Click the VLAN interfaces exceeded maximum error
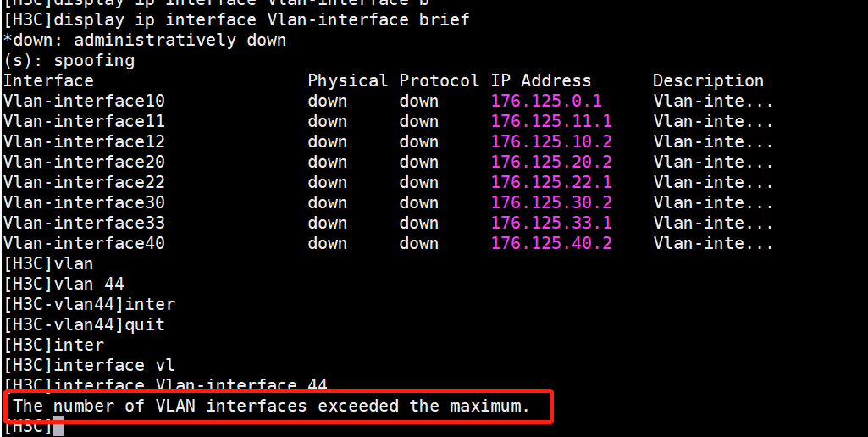This screenshot has width=868, height=437. 271,407
